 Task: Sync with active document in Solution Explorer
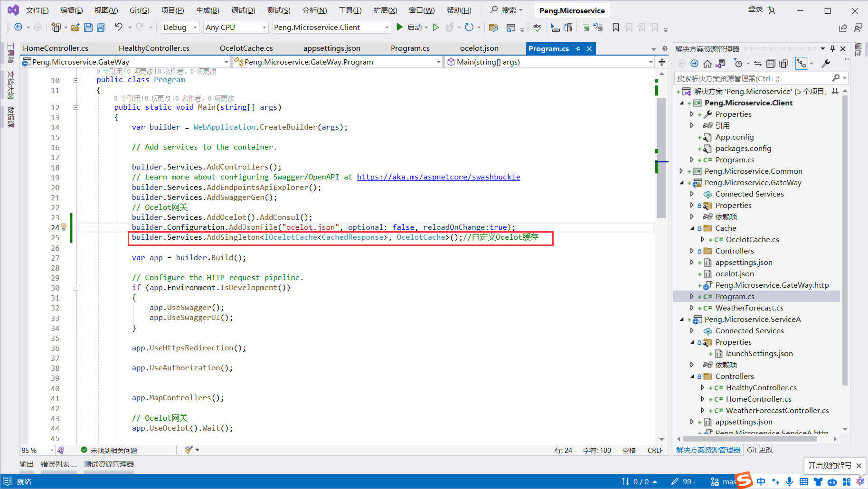pyautogui.click(x=758, y=63)
